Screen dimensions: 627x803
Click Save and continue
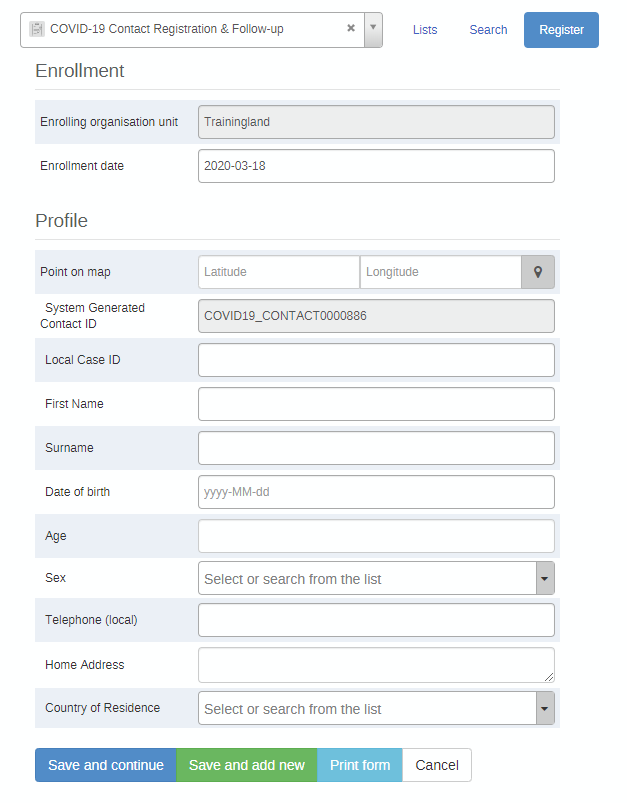coord(106,765)
